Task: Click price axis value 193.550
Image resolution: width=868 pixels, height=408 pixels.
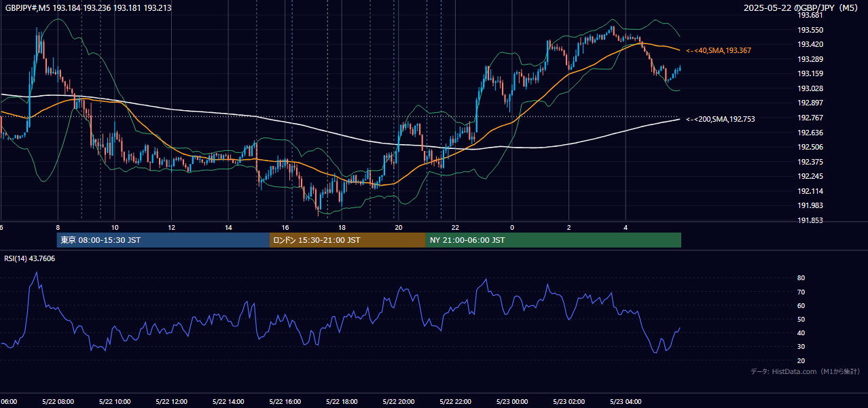Action: pos(810,30)
